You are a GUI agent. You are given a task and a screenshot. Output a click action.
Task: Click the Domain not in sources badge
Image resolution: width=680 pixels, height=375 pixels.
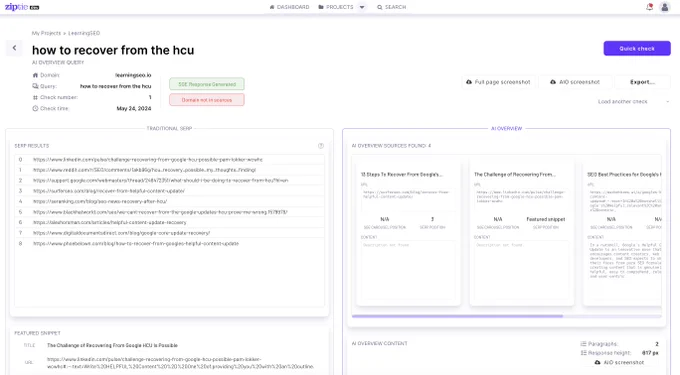point(207,100)
